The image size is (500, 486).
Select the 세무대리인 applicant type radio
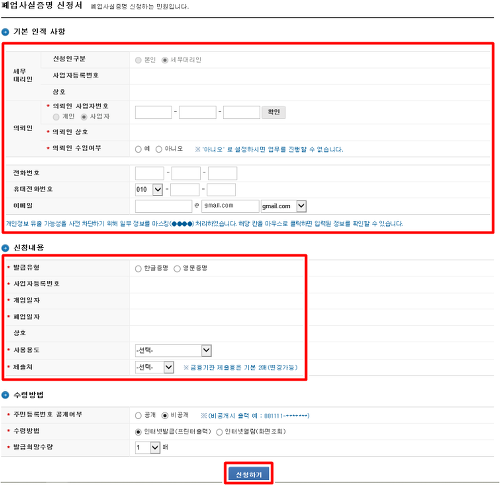(x=165, y=60)
